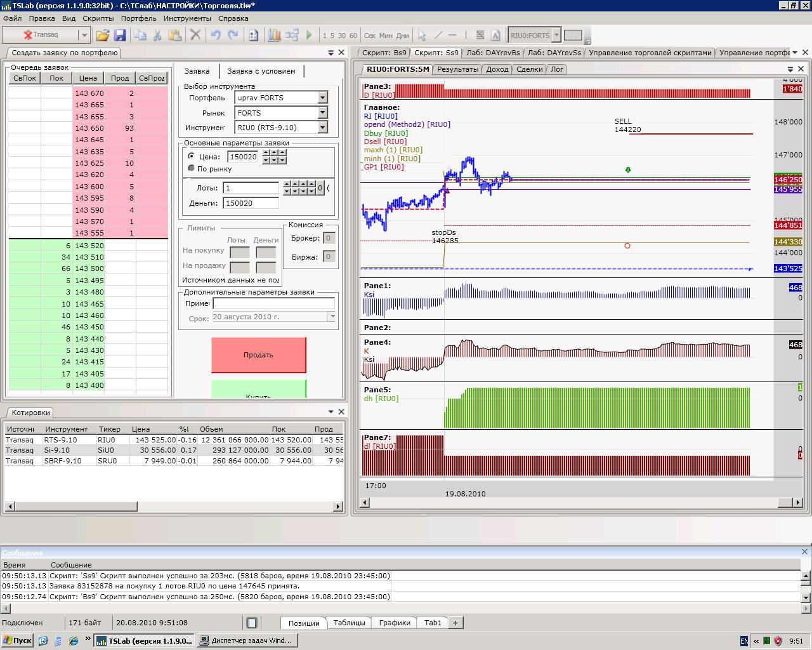Click the Save floppy disk icon
This screenshot has width=812, height=650.
(x=119, y=36)
